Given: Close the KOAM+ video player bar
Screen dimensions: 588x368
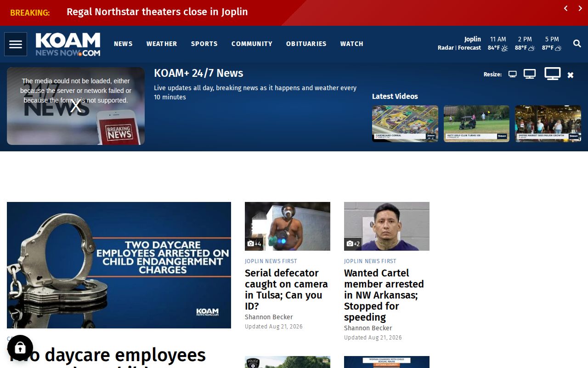Looking at the screenshot, I should pos(571,75).
